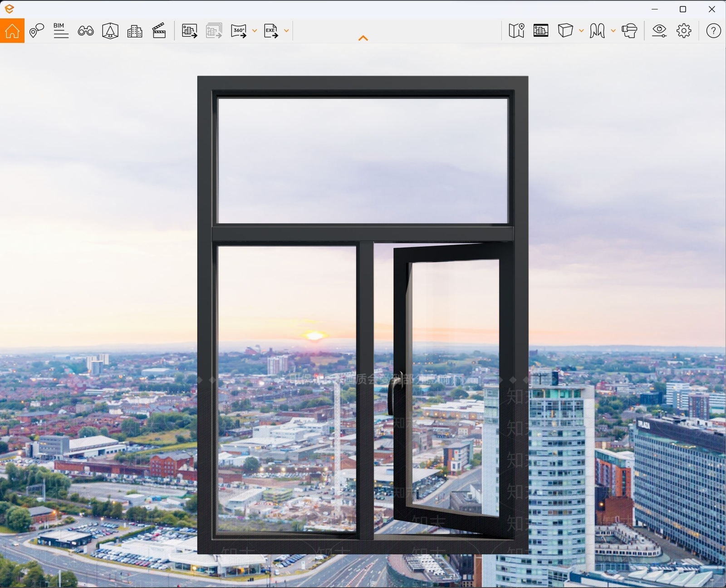Toggle the cityscape presentation mode icon
Viewport: 726px width, 588px height.
click(541, 31)
